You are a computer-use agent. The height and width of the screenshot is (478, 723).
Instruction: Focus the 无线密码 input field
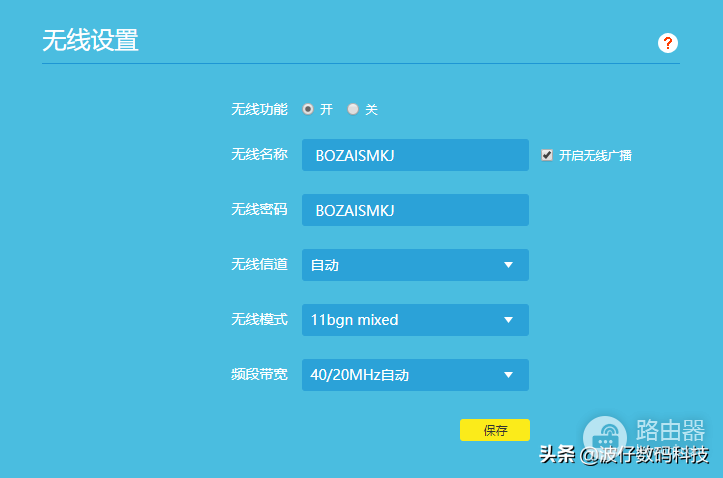pyautogui.click(x=415, y=210)
